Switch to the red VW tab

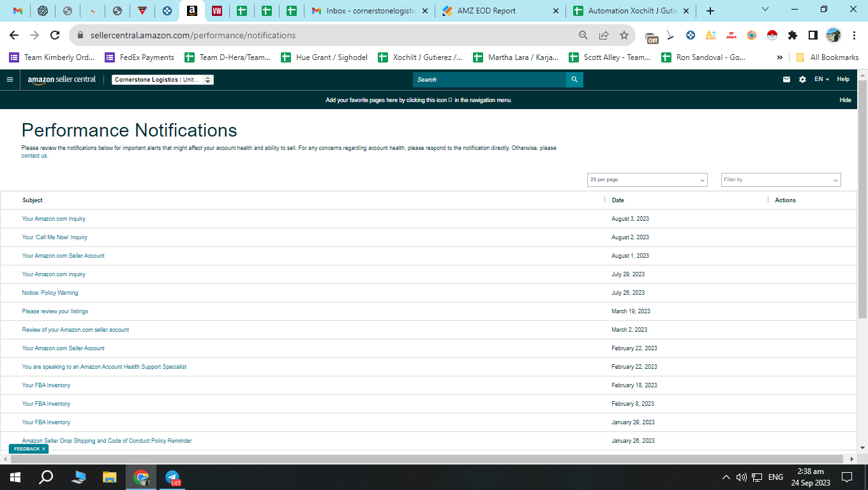point(217,11)
